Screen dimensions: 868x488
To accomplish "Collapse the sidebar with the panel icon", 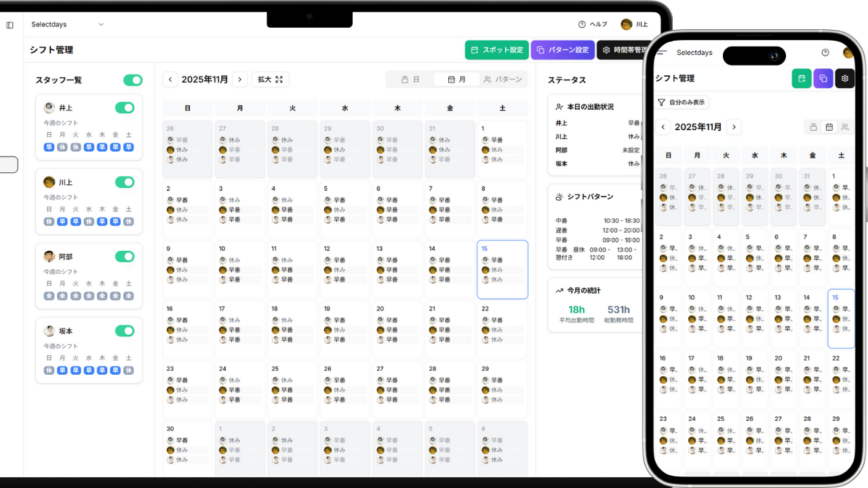I will 9,25.
